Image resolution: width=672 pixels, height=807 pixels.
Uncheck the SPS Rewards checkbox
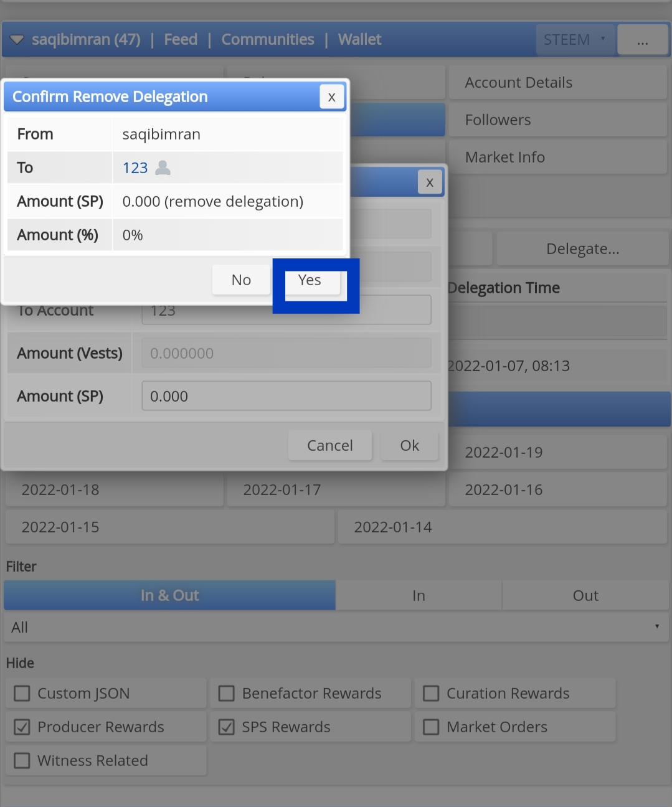(x=227, y=727)
